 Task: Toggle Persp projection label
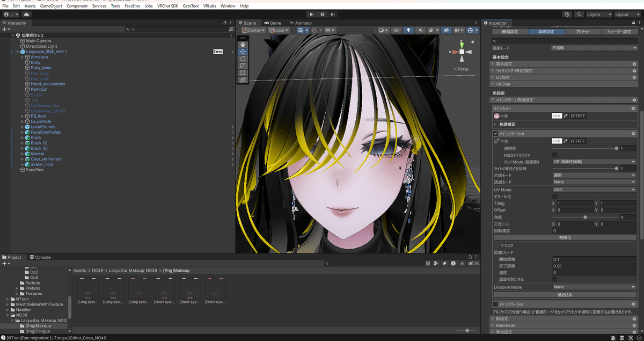(462, 69)
